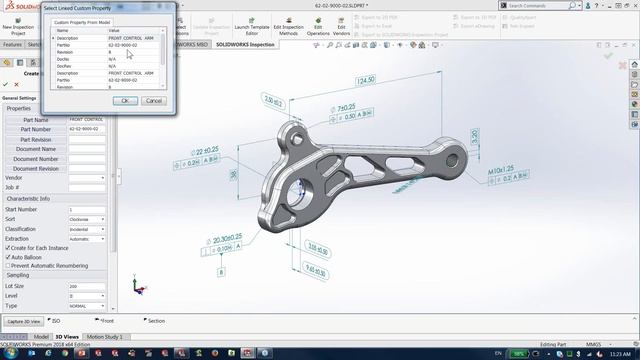Open the Edit Operations tool
The image size is (640, 360).
click(318, 26)
